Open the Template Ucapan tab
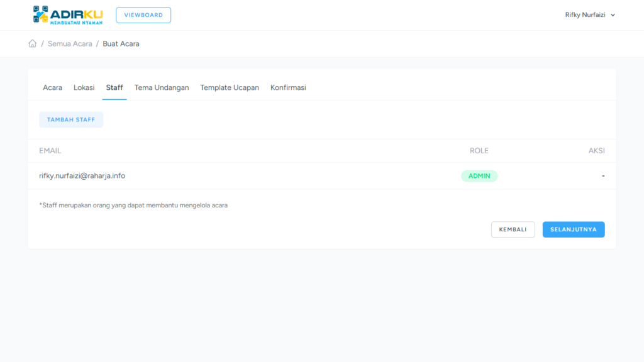This screenshot has width=644, height=362. coord(230,88)
